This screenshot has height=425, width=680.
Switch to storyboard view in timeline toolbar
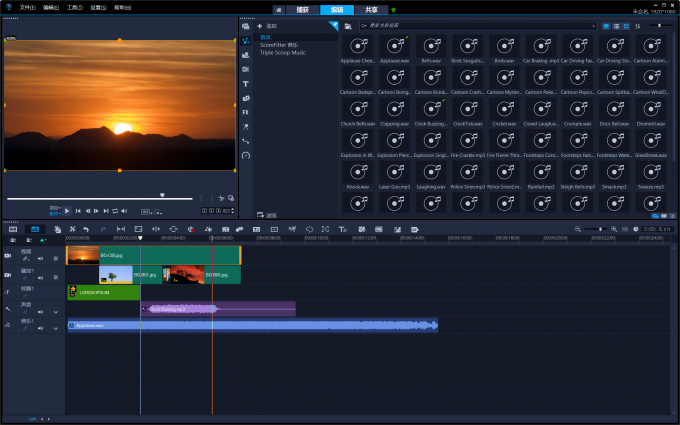pyautogui.click(x=13, y=229)
